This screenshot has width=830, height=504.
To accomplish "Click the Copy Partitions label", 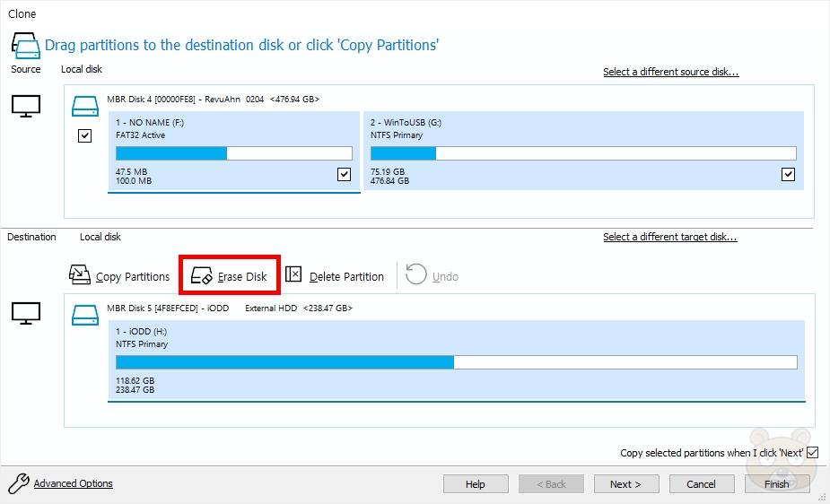I will [133, 276].
